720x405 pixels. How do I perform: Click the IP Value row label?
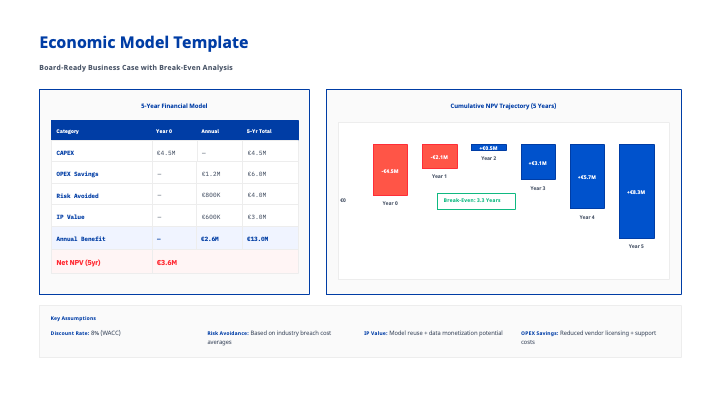click(71, 217)
